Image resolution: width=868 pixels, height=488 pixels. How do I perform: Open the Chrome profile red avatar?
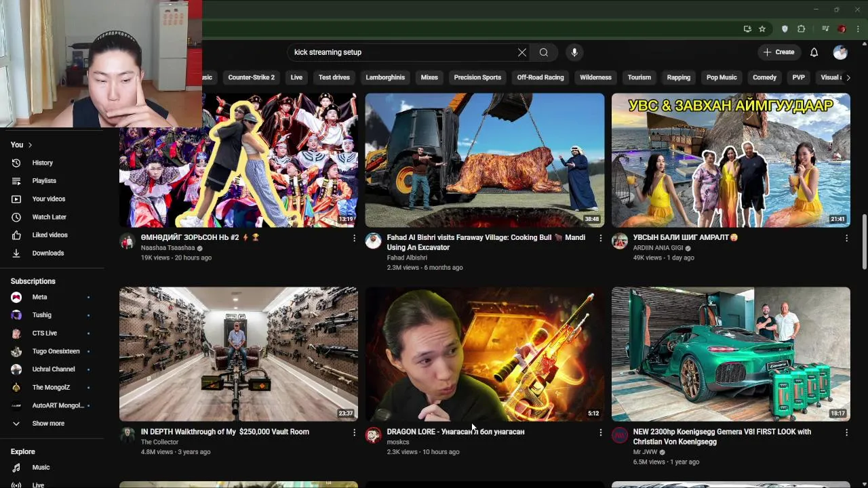[x=842, y=29]
